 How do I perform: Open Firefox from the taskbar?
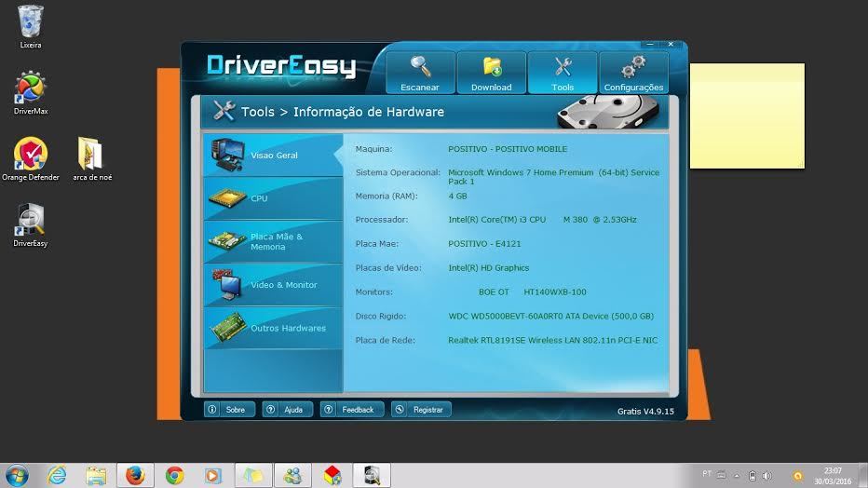point(135,475)
